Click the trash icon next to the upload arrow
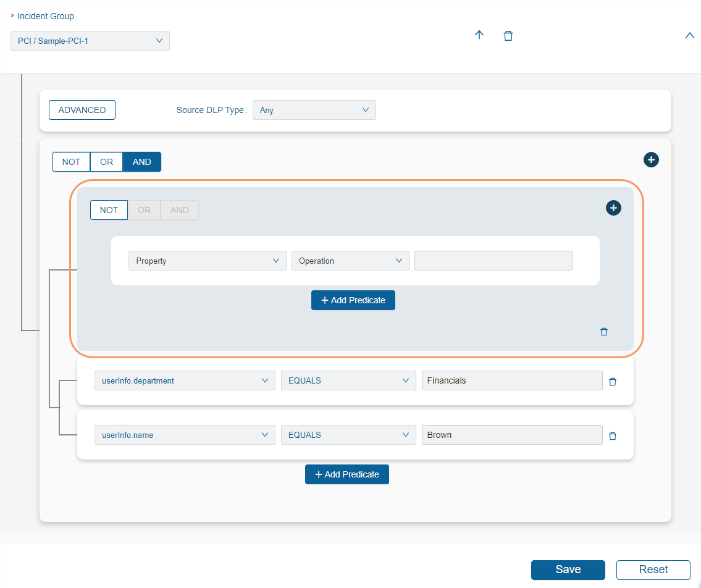 pyautogui.click(x=508, y=35)
